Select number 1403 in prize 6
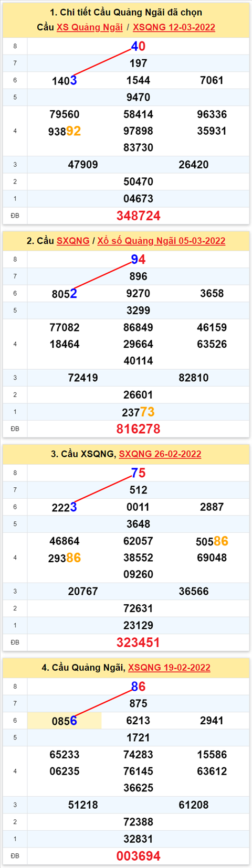This screenshot has height=868, width=252. 65,80
